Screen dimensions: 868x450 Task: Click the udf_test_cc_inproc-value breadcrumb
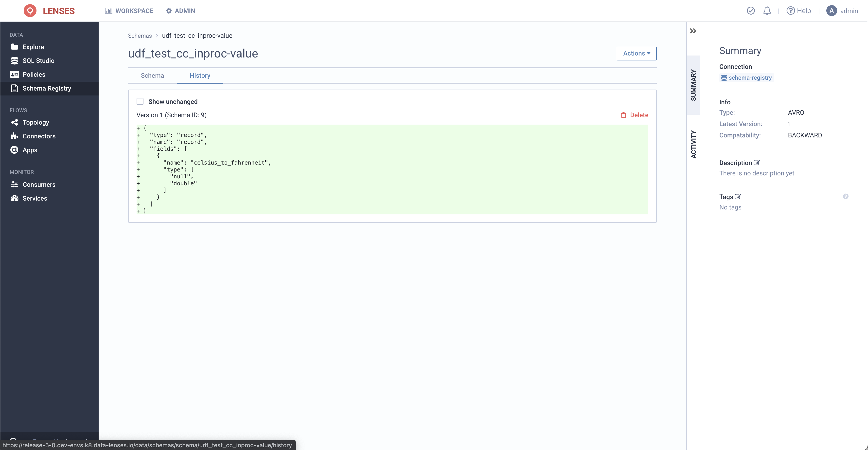coord(197,36)
